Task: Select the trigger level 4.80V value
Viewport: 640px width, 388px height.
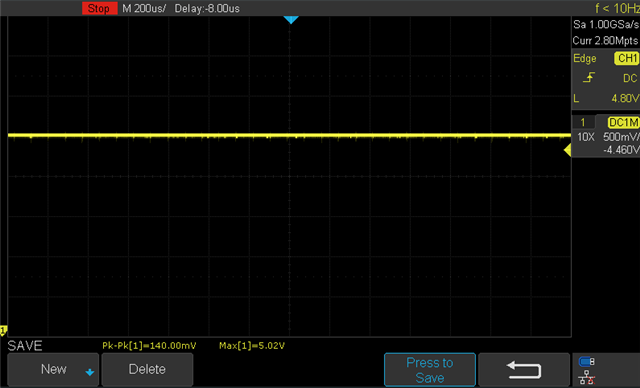Action: tap(624, 98)
